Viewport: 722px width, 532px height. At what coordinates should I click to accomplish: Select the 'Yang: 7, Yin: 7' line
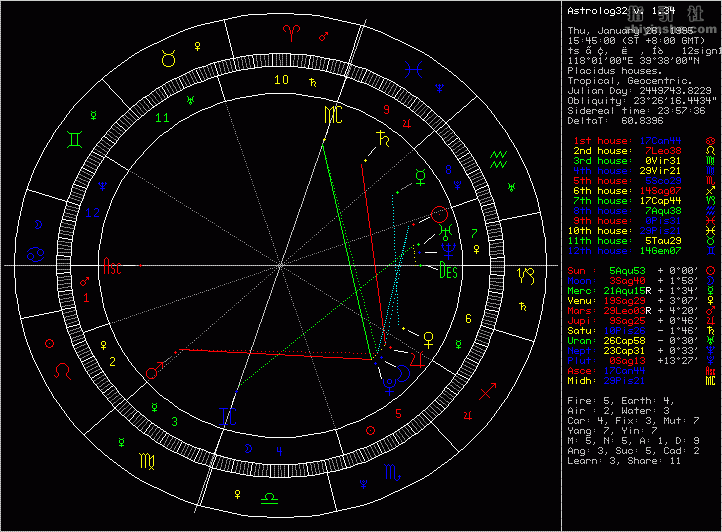pos(612,431)
